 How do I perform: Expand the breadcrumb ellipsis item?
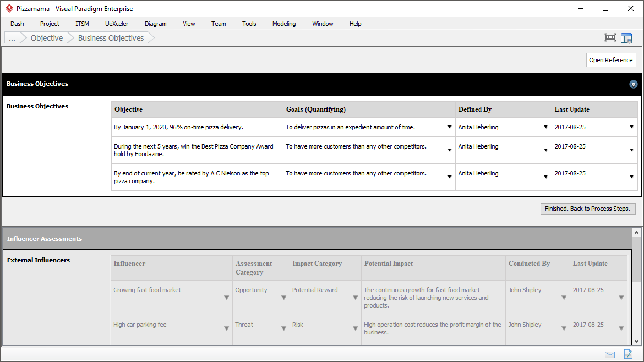pyautogui.click(x=12, y=38)
